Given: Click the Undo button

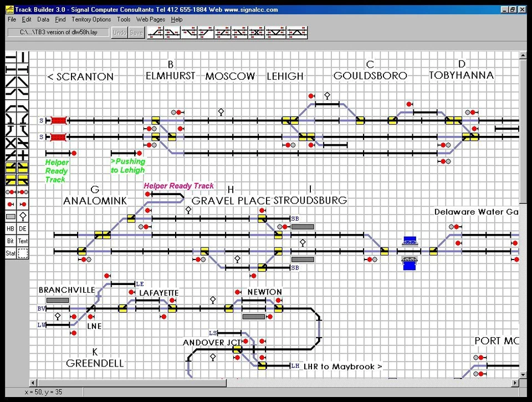Looking at the screenshot, I should click(119, 32).
